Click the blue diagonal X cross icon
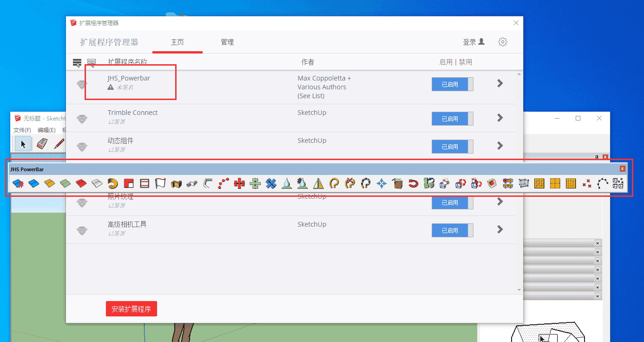 [271, 183]
